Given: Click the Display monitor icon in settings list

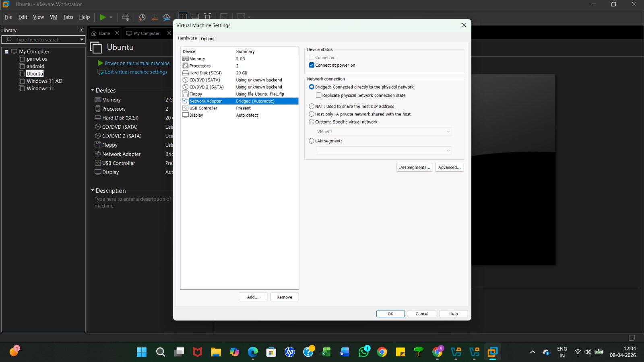Looking at the screenshot, I should [x=186, y=115].
